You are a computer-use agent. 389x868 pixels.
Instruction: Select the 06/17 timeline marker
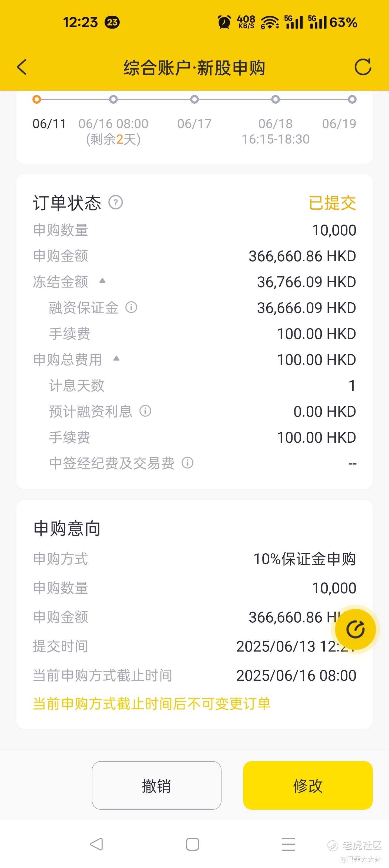[195, 99]
